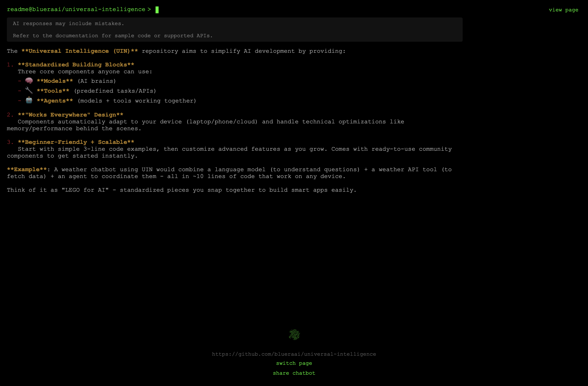Open the GitHub universal-intelligence repository URL
Viewport: 588px width, 386px height.
294,354
